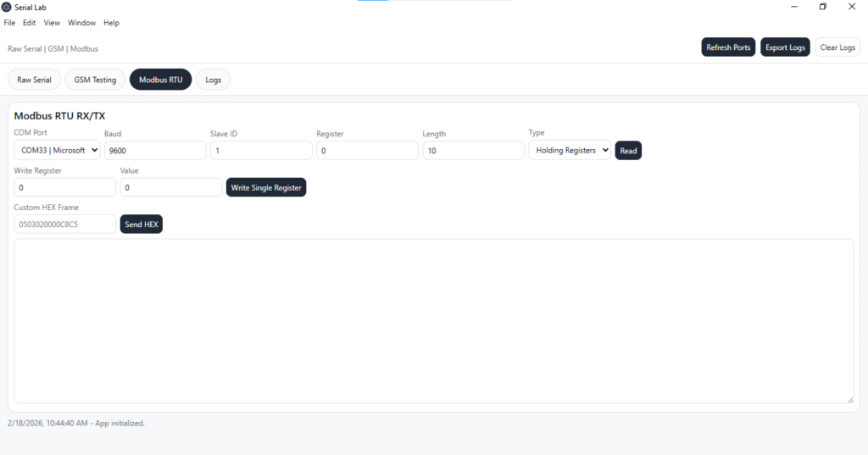The width and height of the screenshot is (868, 455).
Task: Open the View menu
Action: pyautogui.click(x=52, y=23)
